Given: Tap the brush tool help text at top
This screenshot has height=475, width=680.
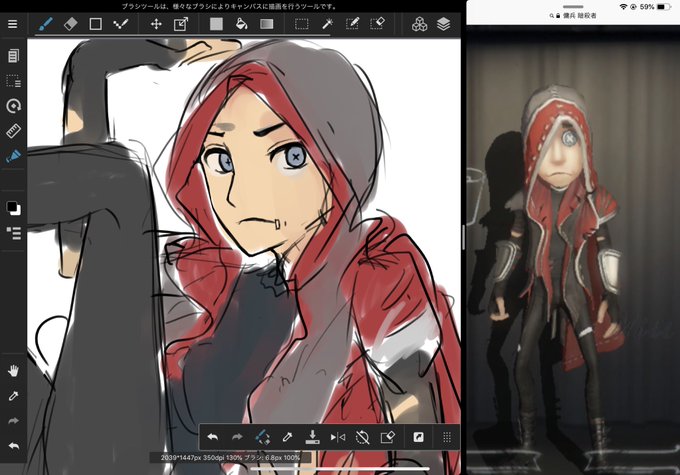Looking at the screenshot, I should click(229, 6).
